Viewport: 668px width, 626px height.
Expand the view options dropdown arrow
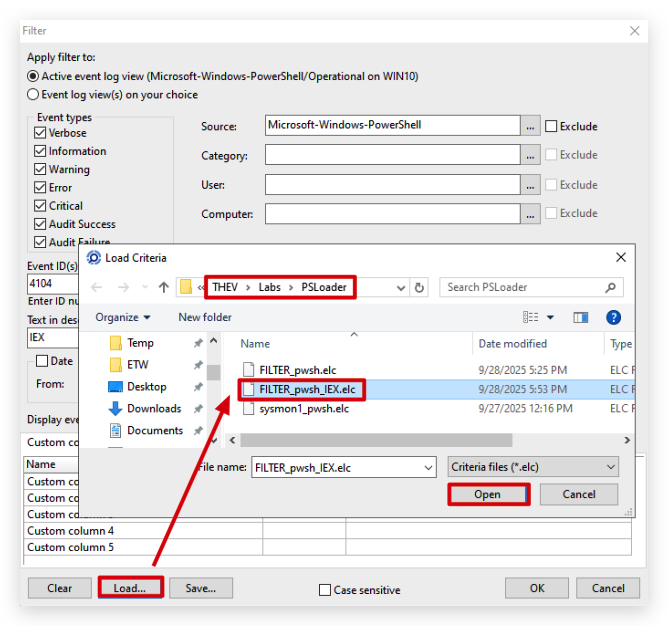tap(550, 317)
